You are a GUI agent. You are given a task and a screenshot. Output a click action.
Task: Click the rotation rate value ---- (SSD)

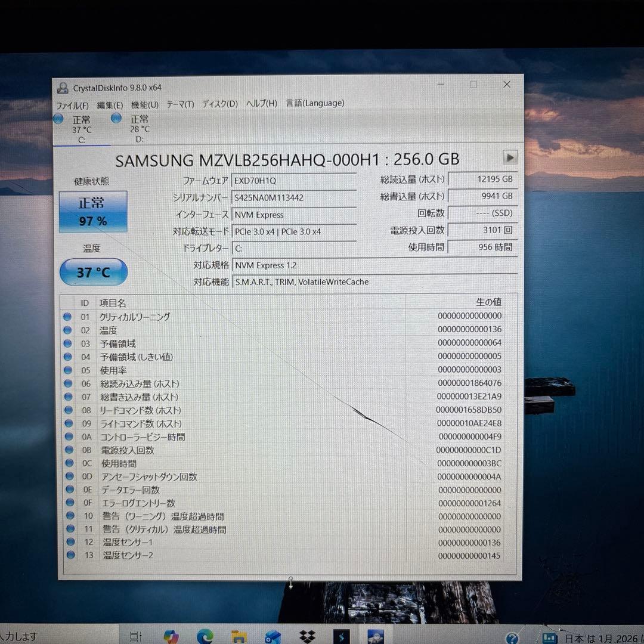482,213
